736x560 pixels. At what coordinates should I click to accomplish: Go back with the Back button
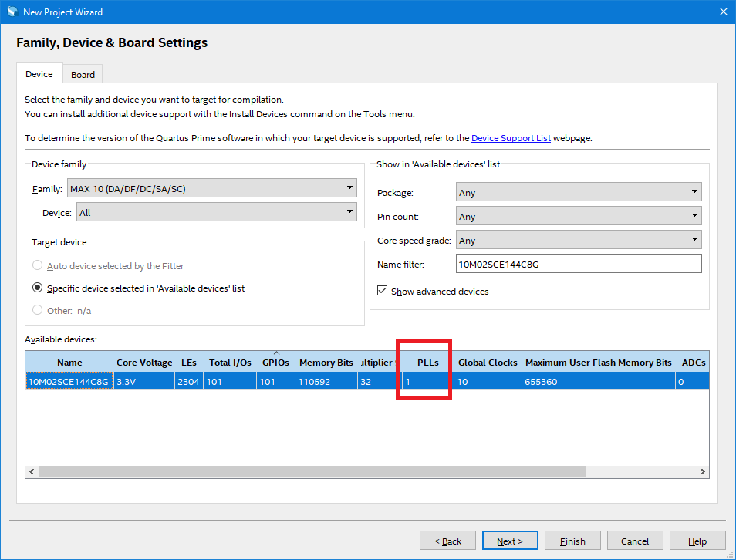tap(447, 541)
